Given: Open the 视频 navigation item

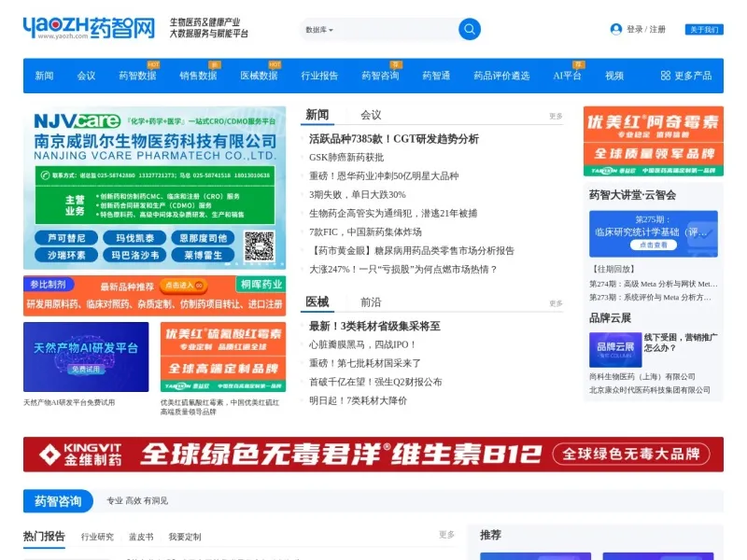Looking at the screenshot, I should coord(614,76).
